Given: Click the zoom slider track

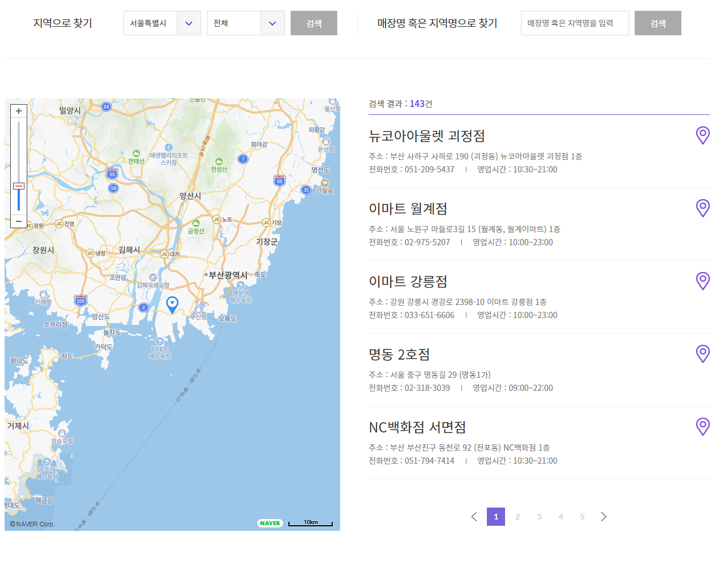Looking at the screenshot, I should [x=19, y=166].
